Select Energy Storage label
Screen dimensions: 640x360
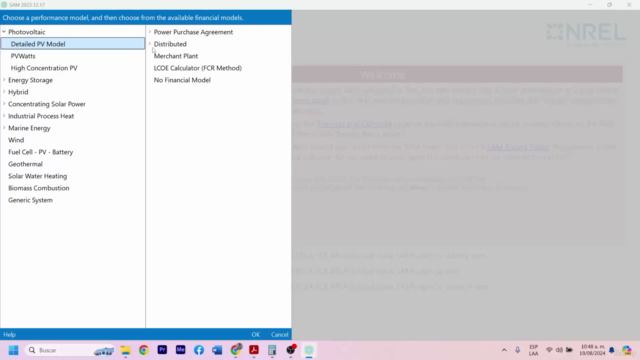(30, 80)
